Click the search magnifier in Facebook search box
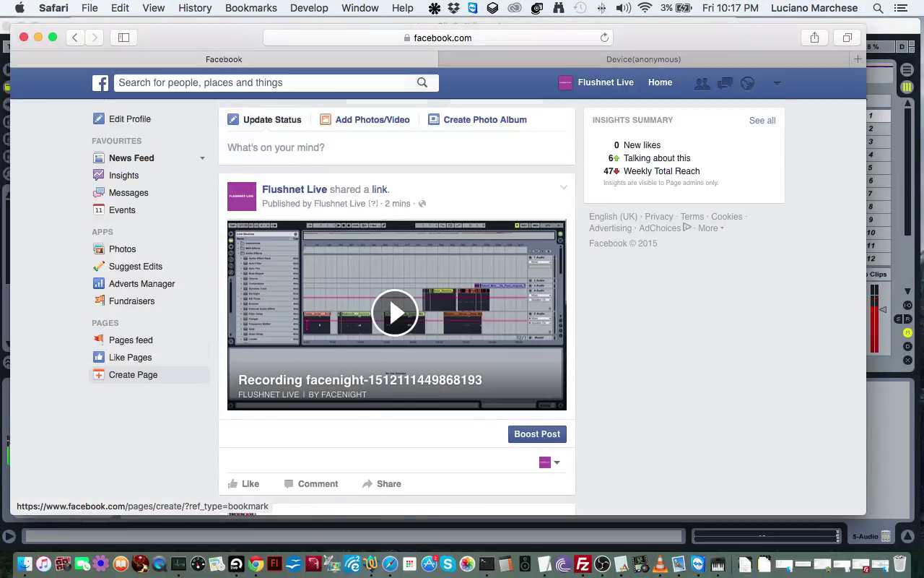The height and width of the screenshot is (578, 924). pos(422,82)
